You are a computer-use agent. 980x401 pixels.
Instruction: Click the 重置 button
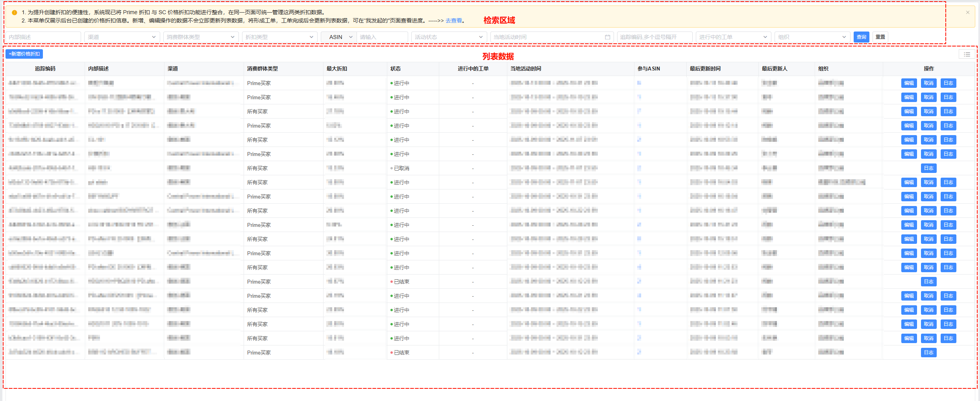tap(880, 37)
